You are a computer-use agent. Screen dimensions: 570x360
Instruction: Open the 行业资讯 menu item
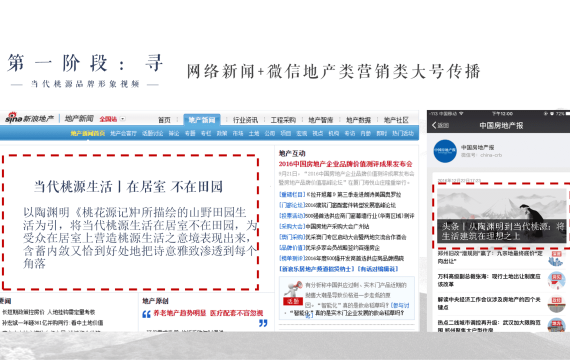(245, 120)
